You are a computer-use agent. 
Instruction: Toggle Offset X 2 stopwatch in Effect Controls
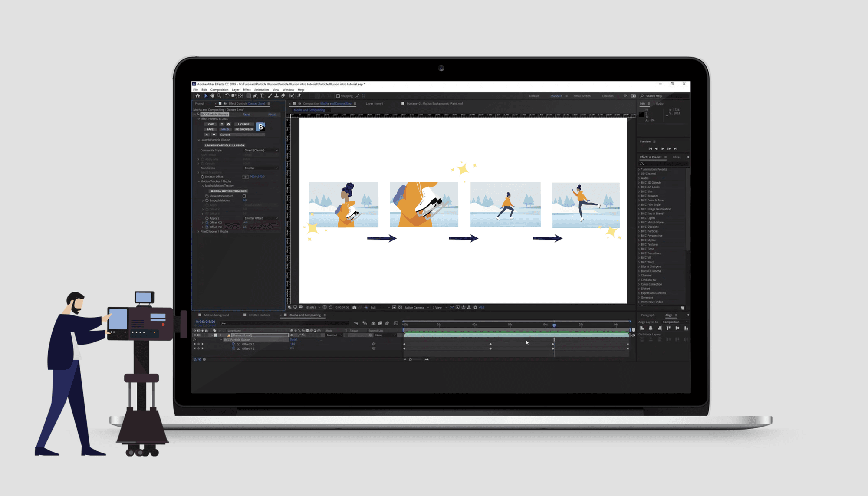coord(207,223)
